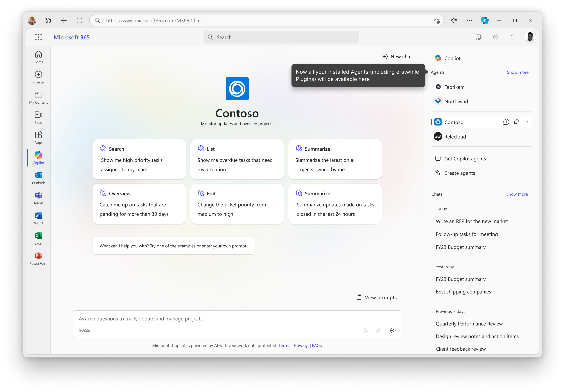Show more agents

tap(517, 72)
